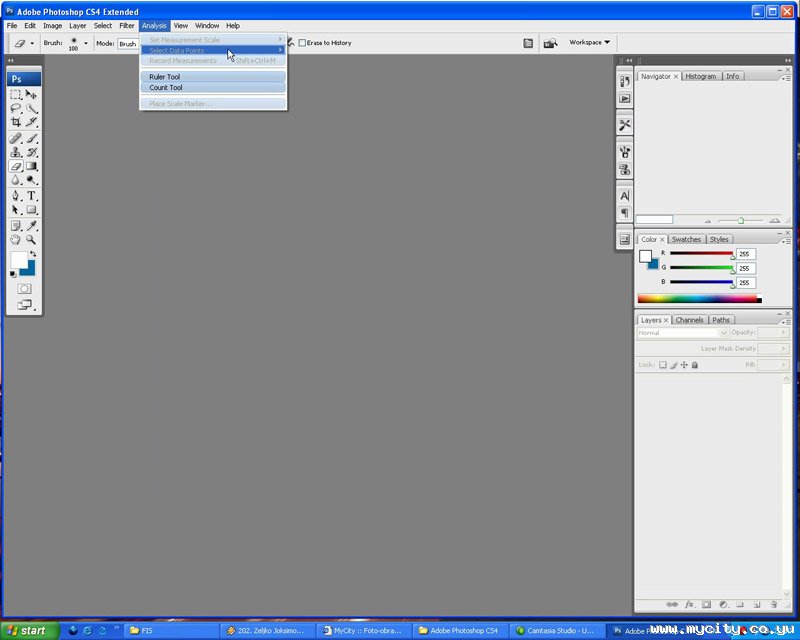Lock transparent pixels in Layers panel
Viewport: 800px width, 640px height.
pos(662,365)
